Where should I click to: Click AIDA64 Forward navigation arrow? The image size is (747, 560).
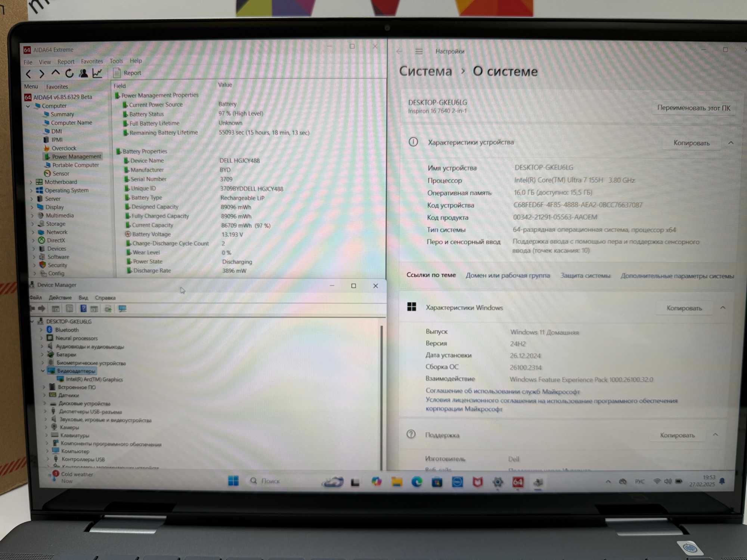pyautogui.click(x=42, y=74)
